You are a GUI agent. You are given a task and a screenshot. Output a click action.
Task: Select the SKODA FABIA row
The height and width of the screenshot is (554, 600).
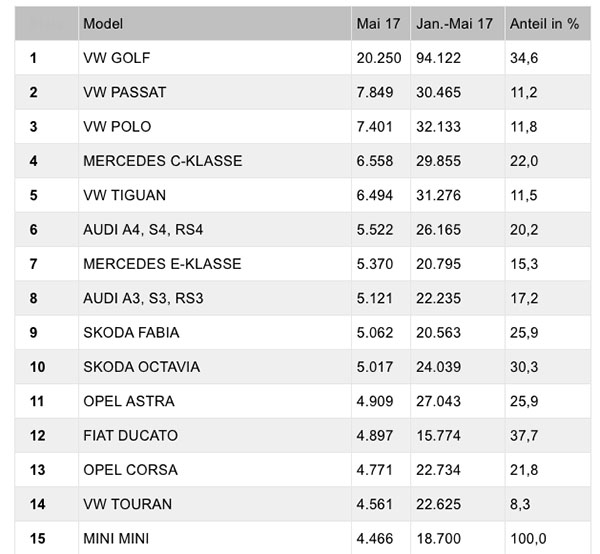[x=303, y=332]
